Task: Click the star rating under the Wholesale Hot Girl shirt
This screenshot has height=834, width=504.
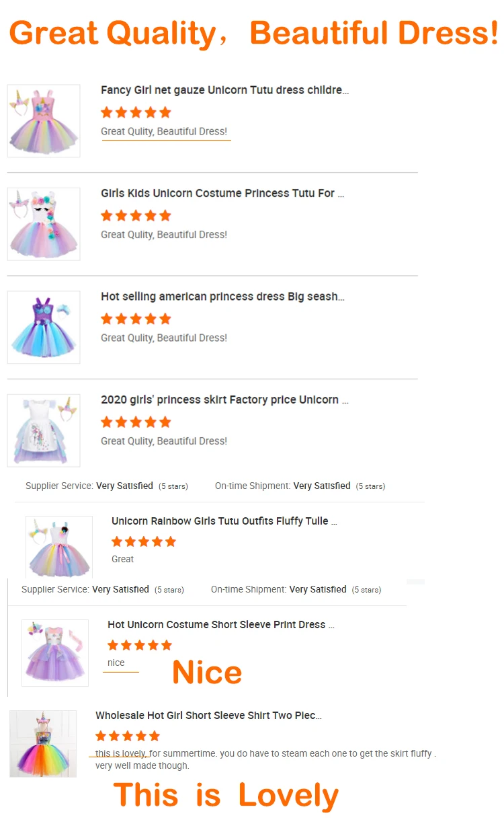Action: pos(128,736)
